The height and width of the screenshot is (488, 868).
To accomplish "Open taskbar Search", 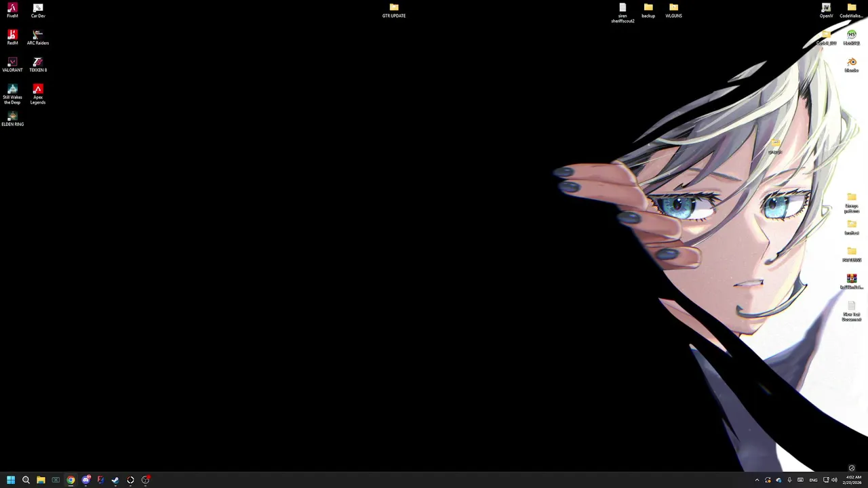I will pyautogui.click(x=26, y=480).
